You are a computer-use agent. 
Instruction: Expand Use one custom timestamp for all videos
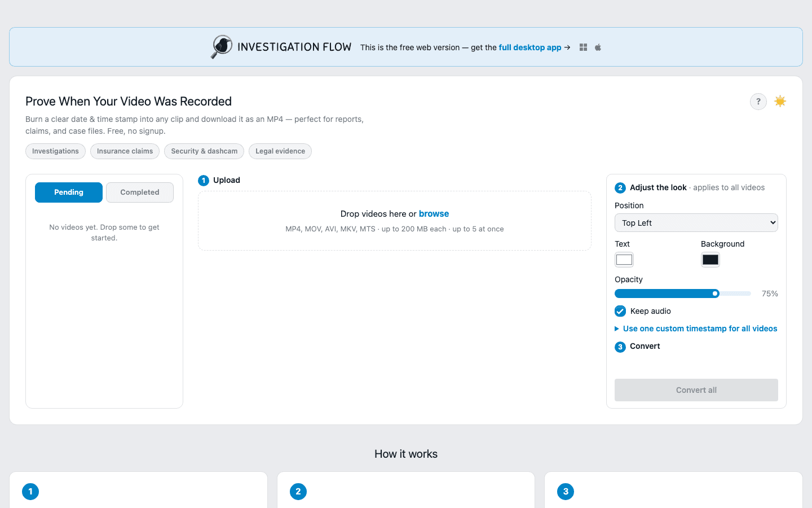pos(696,329)
